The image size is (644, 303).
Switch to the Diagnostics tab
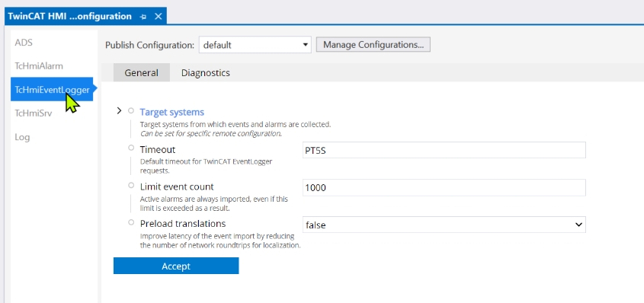coord(205,72)
